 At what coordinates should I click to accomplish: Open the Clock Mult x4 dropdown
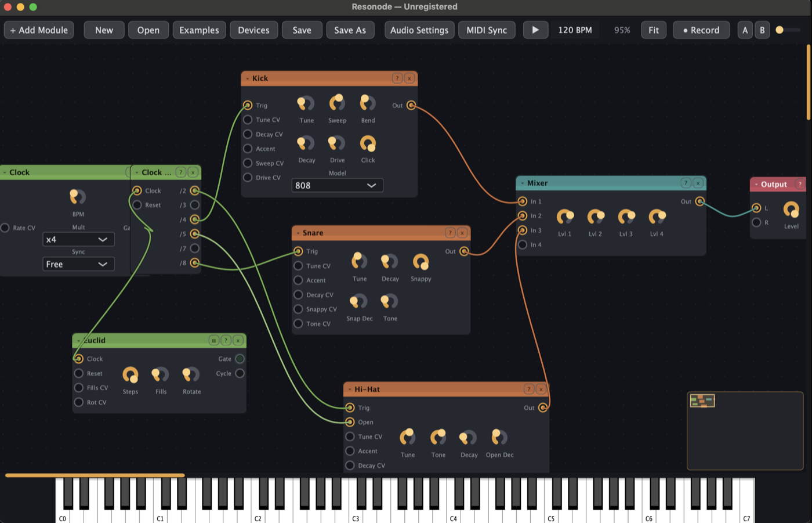[x=78, y=239]
